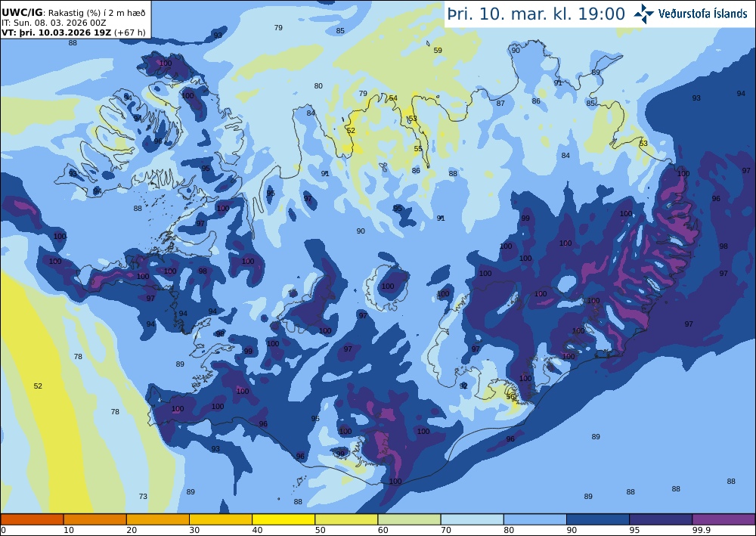Click the legend tick label '70'
This screenshot has height=536, width=756.
447,530
